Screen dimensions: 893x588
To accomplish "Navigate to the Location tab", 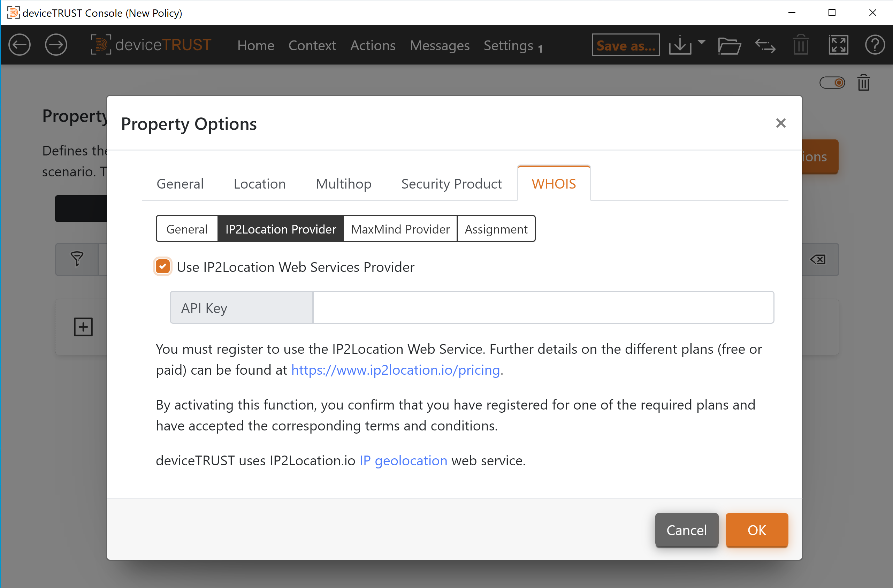I will [x=259, y=183].
